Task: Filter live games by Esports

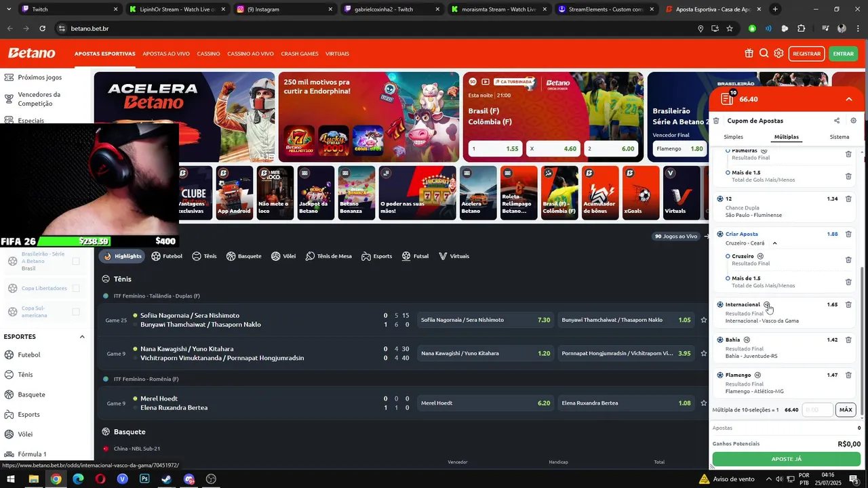Action: (377, 256)
